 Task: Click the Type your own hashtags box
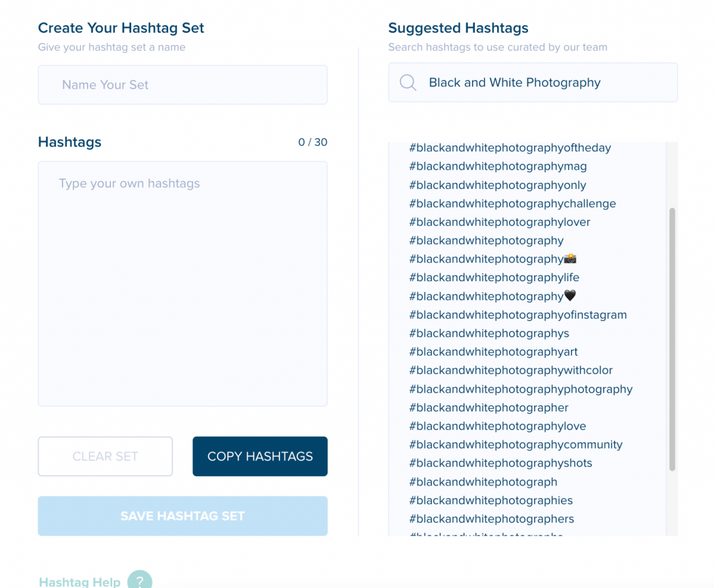[x=183, y=284]
